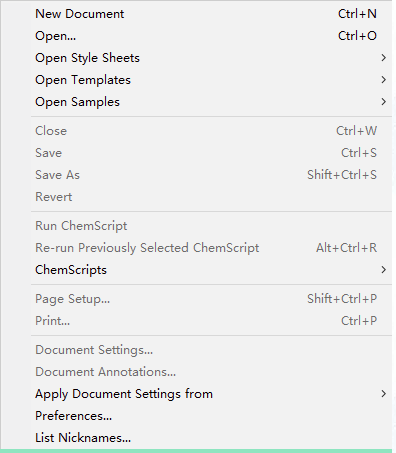Image resolution: width=396 pixels, height=453 pixels.
Task: Click the chevron next to Open Templates
Action: (x=384, y=80)
